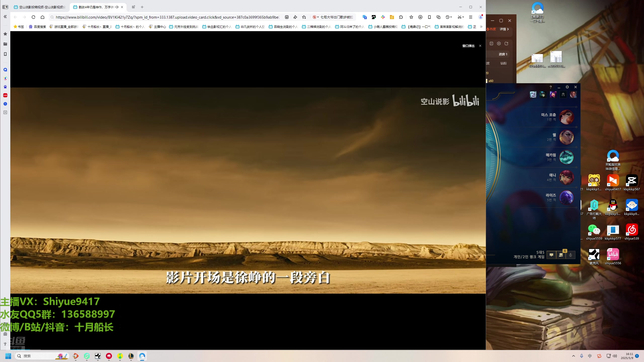The width and height of the screenshot is (644, 362).
Task: Open the translate extension icon
Action: pyautogui.click(x=365, y=17)
